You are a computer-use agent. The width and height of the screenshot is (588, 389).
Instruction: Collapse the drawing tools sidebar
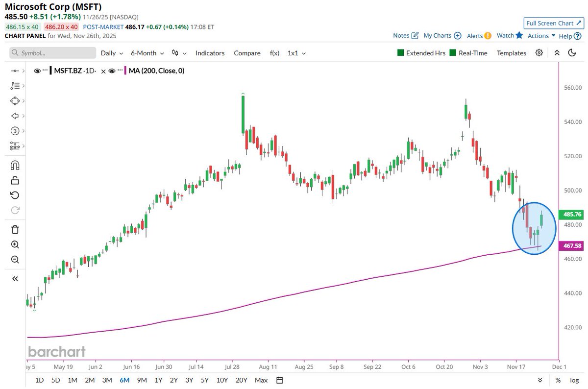[x=15, y=278]
